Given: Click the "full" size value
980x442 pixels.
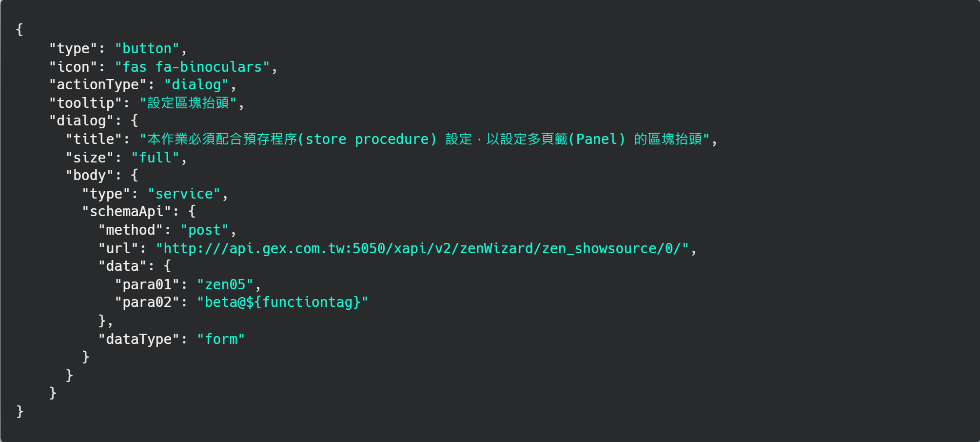Looking at the screenshot, I should click(x=155, y=158).
